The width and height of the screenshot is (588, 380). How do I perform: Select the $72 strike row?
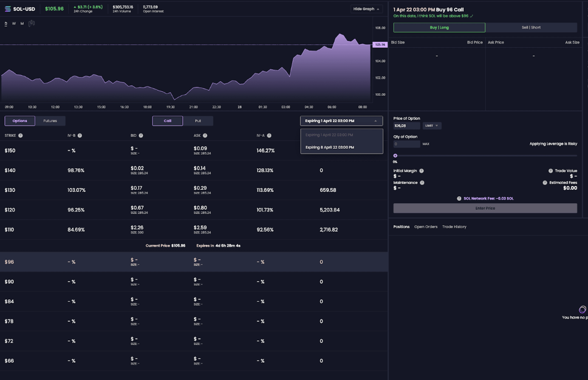coord(194,341)
